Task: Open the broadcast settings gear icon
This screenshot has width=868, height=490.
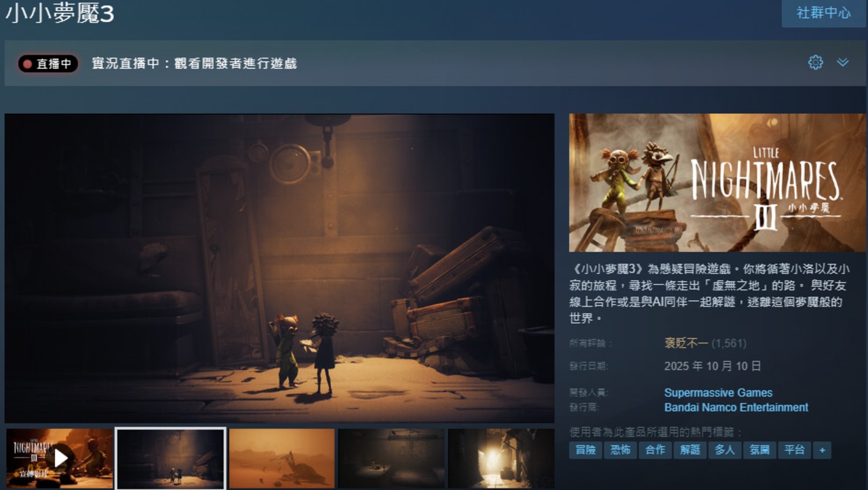Action: point(815,63)
